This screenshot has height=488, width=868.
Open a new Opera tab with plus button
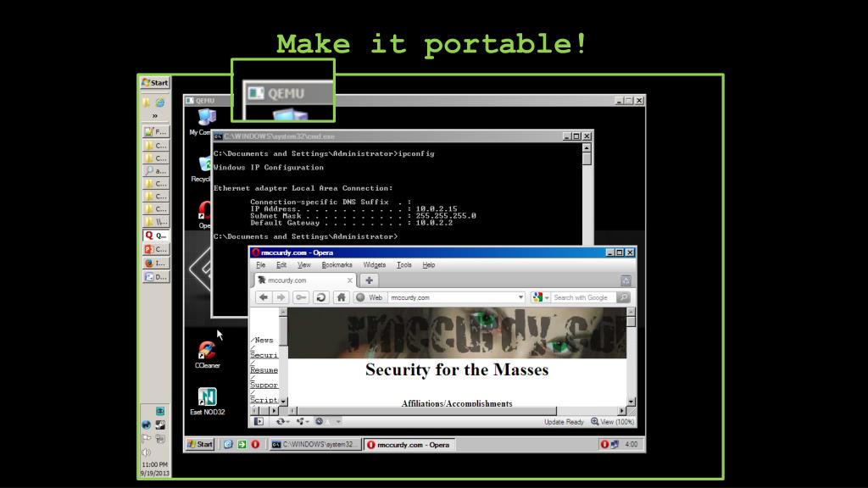pos(369,280)
